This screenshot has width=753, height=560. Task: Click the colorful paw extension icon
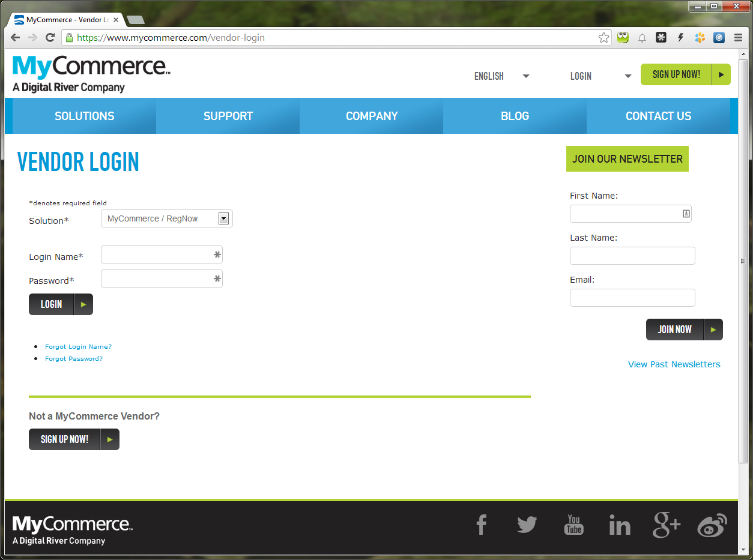pyautogui.click(x=700, y=38)
